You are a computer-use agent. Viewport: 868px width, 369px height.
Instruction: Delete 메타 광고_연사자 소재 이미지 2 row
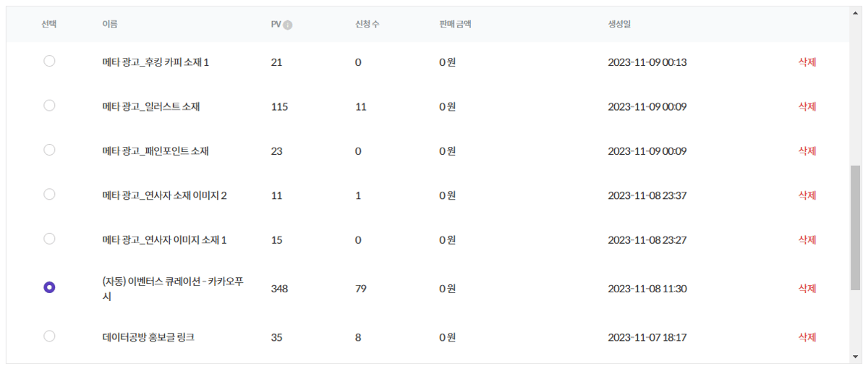point(807,195)
